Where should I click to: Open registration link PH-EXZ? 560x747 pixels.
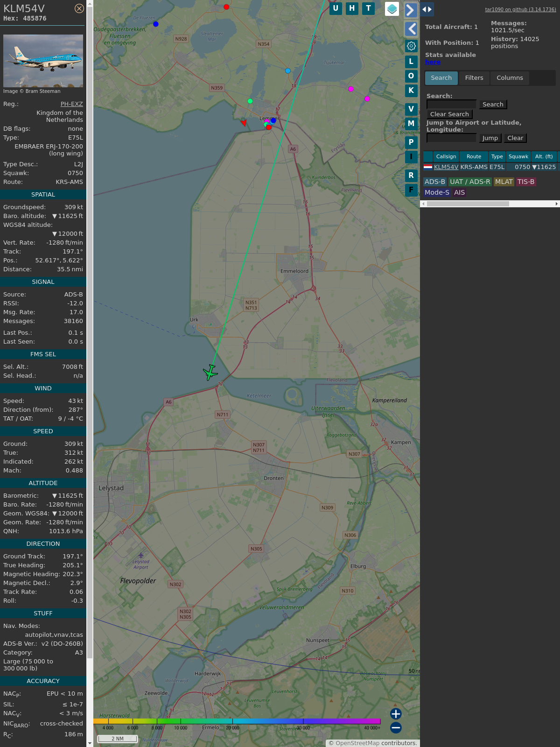tap(72, 104)
